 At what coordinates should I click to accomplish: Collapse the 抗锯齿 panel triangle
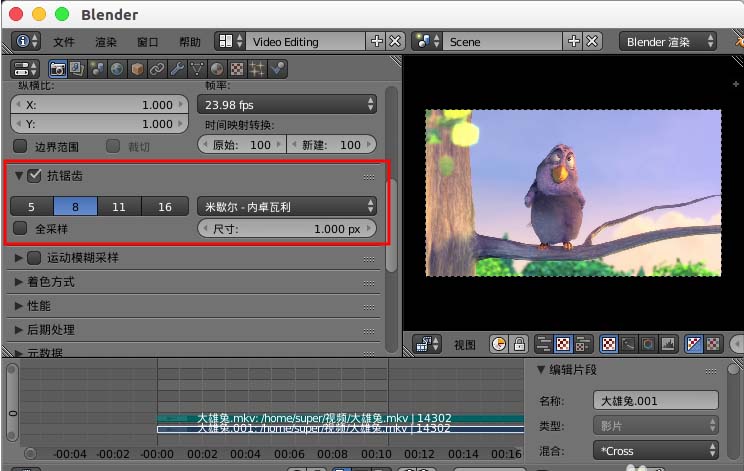(x=19, y=176)
